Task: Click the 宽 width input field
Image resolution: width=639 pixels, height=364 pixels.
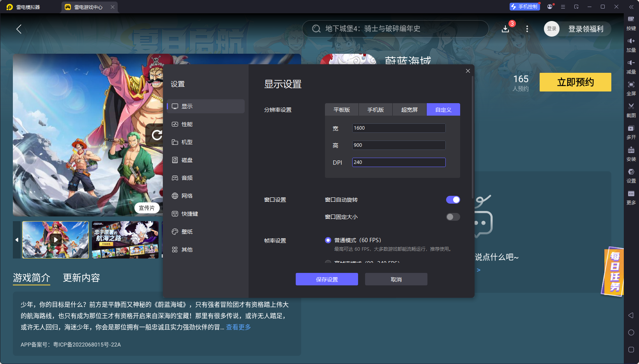Action: pyautogui.click(x=399, y=128)
